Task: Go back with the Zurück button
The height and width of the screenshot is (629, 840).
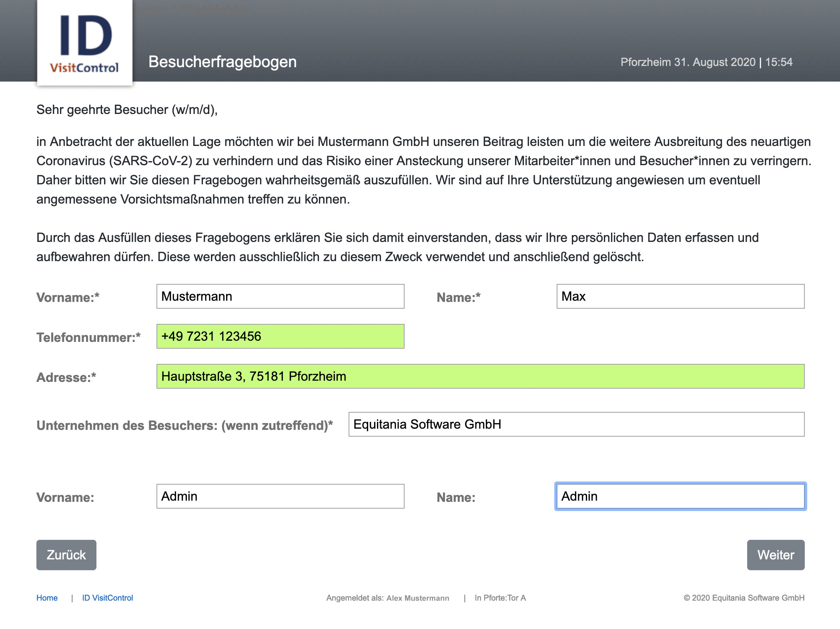Action: (66, 555)
